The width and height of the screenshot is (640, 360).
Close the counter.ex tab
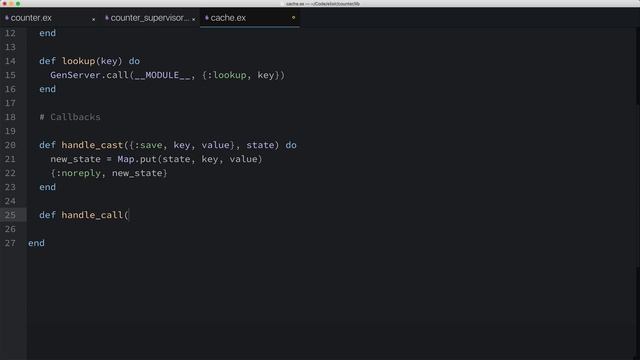93,19
